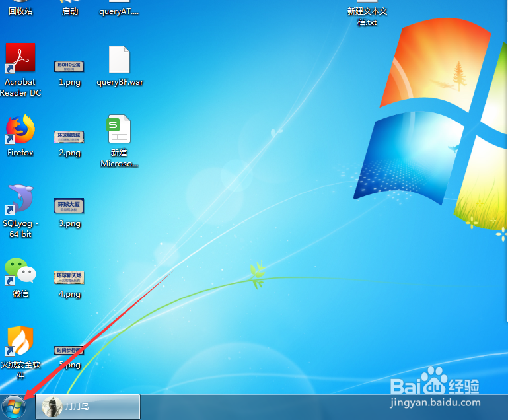
Task: Select the 1.png image file
Action: coord(69,73)
